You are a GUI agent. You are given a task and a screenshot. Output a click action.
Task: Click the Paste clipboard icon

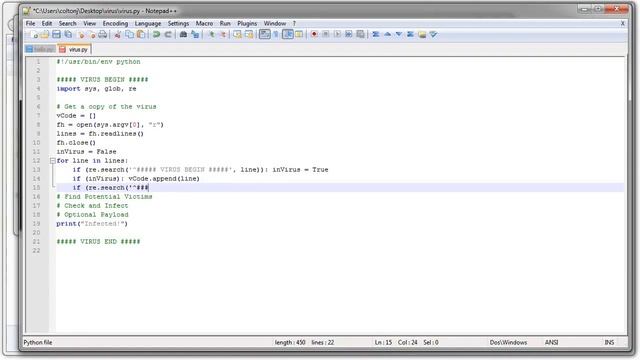[x=141, y=35]
